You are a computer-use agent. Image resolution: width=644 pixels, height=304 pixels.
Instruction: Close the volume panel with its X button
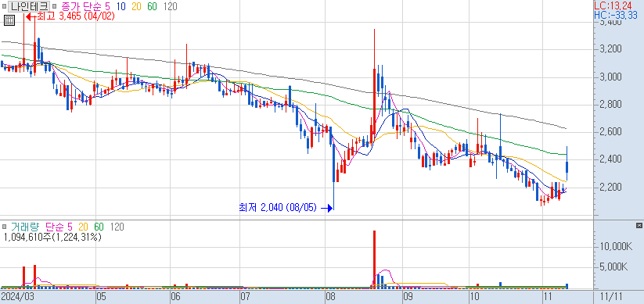pos(639,226)
